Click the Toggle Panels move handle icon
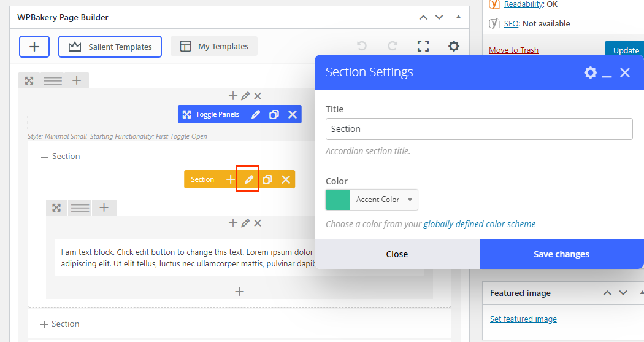Viewport: 644px width, 342px height. click(x=186, y=114)
